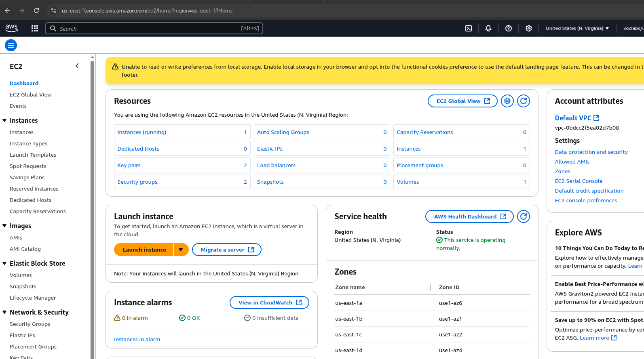Image resolution: width=644 pixels, height=359 pixels.
Task: Open the settings gear in top navigation
Action: pos(529,28)
